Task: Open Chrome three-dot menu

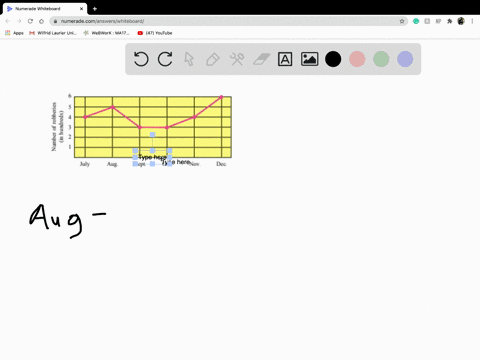Action: [x=472, y=21]
